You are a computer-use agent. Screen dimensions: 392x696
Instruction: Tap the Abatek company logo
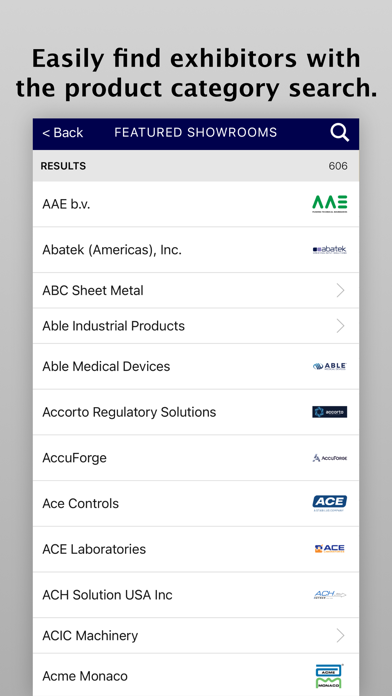(x=329, y=250)
